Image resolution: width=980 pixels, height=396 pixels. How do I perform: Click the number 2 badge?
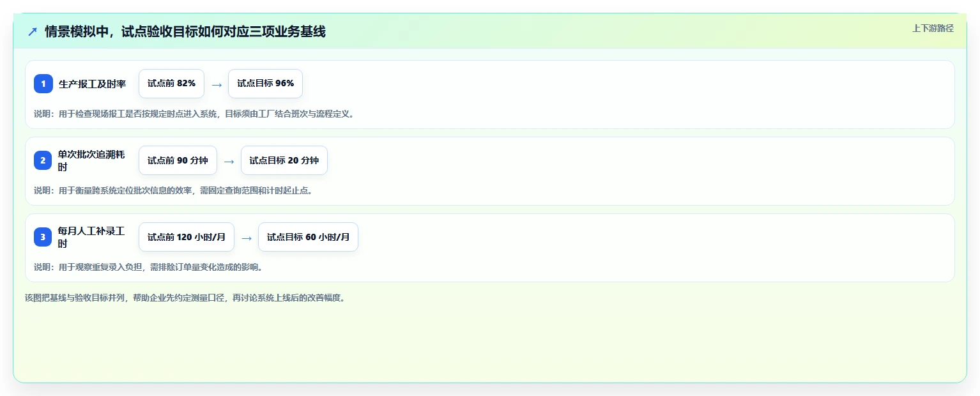[43, 160]
